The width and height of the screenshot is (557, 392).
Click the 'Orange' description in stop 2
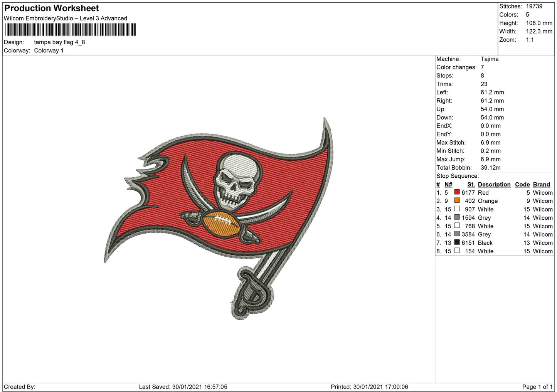pos(488,201)
